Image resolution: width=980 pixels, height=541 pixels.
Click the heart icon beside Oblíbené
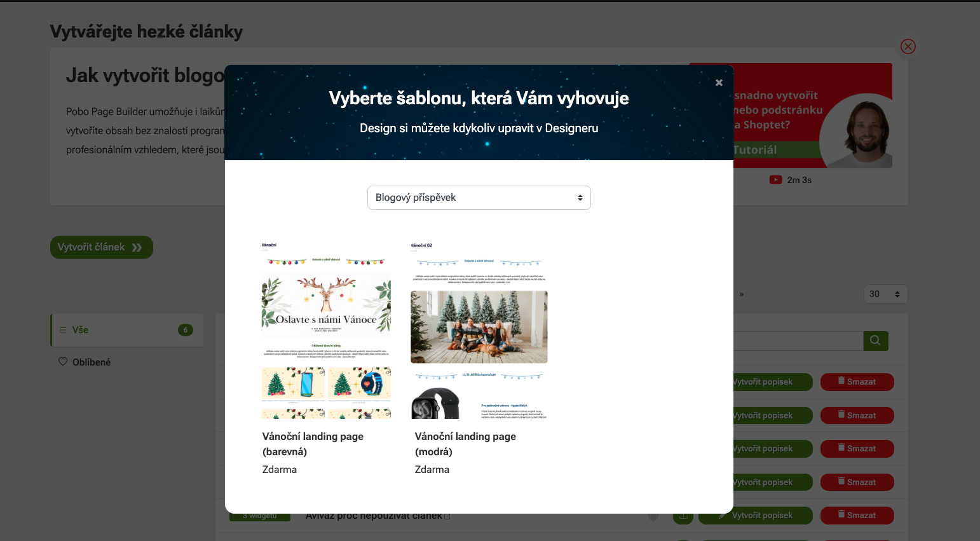[63, 362]
